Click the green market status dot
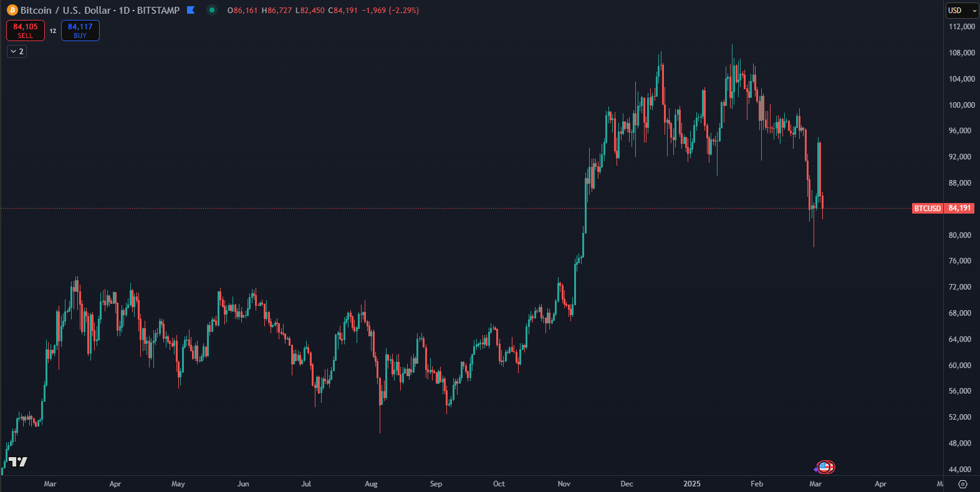 tap(212, 10)
